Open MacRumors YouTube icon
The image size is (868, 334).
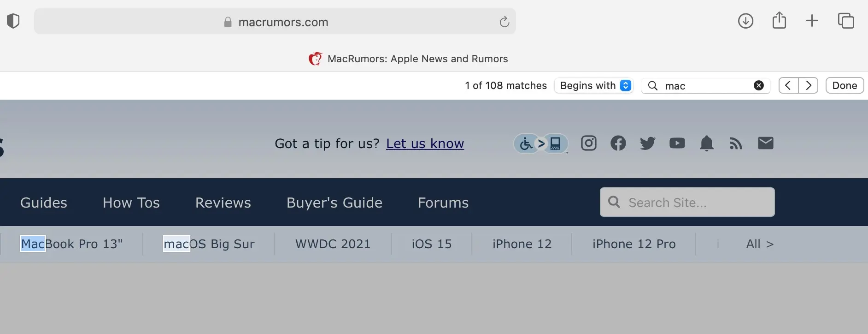[677, 143]
